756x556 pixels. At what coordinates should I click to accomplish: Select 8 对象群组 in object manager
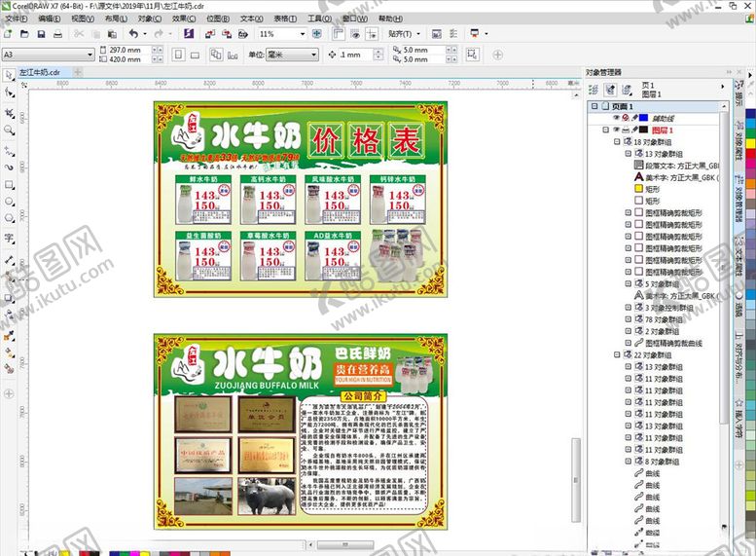click(662, 462)
